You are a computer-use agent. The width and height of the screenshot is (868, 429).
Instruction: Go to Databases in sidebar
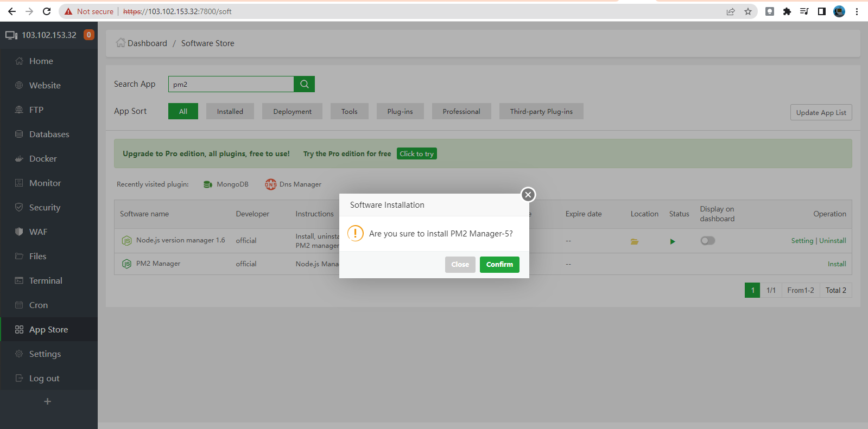[49, 135]
